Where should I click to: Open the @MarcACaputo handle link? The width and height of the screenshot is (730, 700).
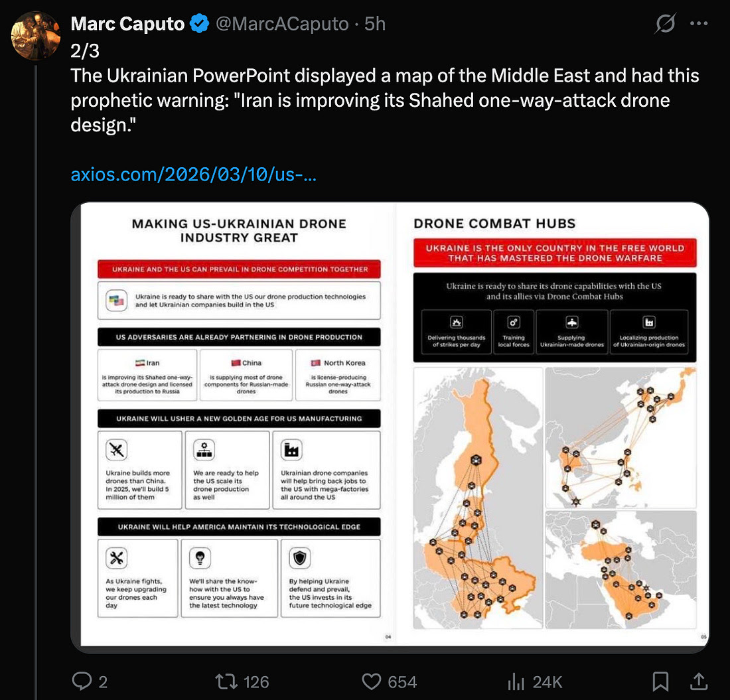[x=281, y=25]
